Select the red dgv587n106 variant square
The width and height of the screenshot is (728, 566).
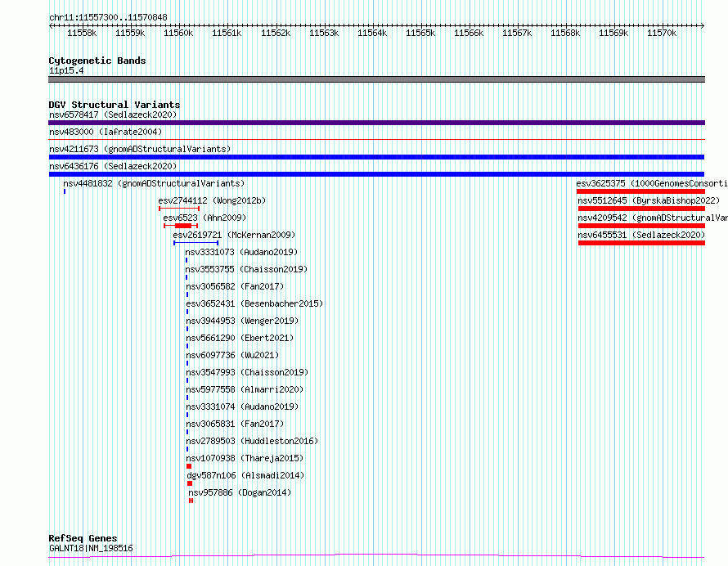coord(190,483)
